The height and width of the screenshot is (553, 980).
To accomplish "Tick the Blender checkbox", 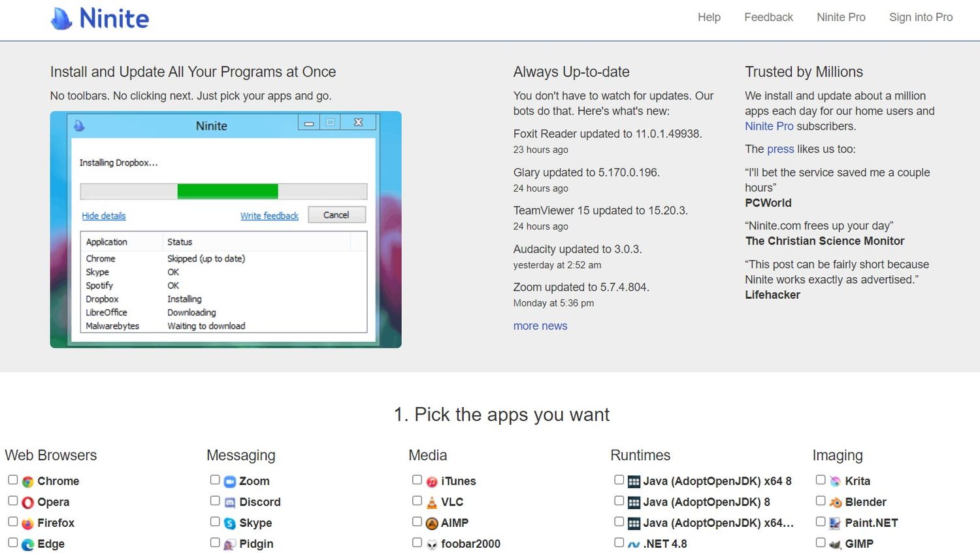I will 821,501.
